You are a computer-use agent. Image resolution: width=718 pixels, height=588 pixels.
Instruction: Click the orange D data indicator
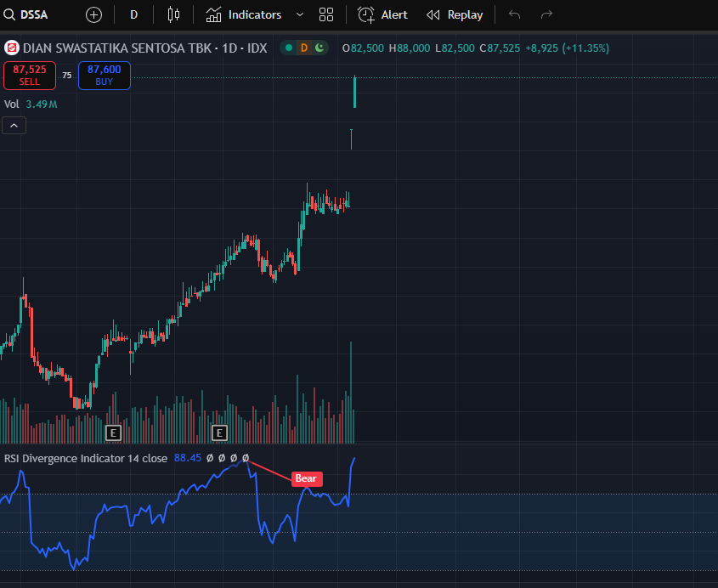click(303, 48)
